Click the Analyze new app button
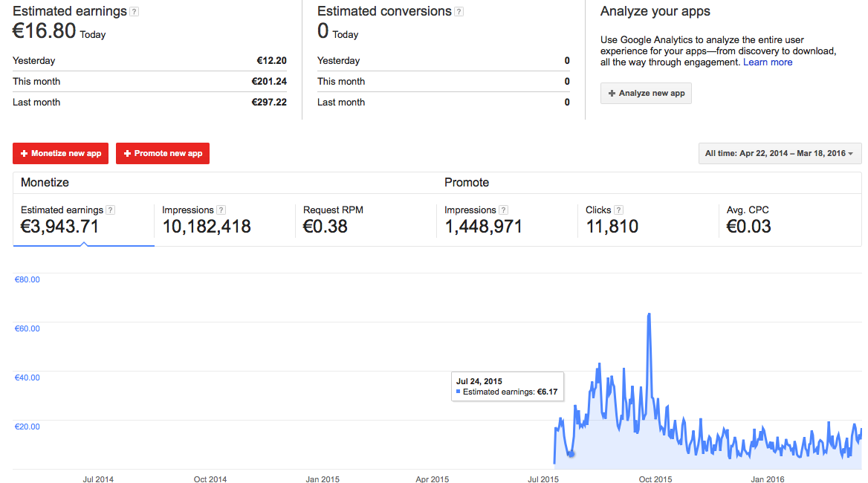Image resolution: width=868 pixels, height=483 pixels. click(646, 94)
